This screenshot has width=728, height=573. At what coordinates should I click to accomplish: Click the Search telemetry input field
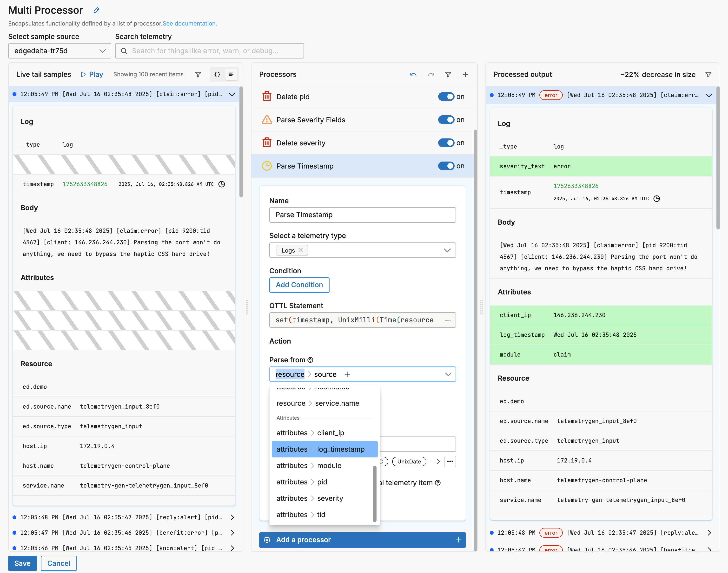209,51
